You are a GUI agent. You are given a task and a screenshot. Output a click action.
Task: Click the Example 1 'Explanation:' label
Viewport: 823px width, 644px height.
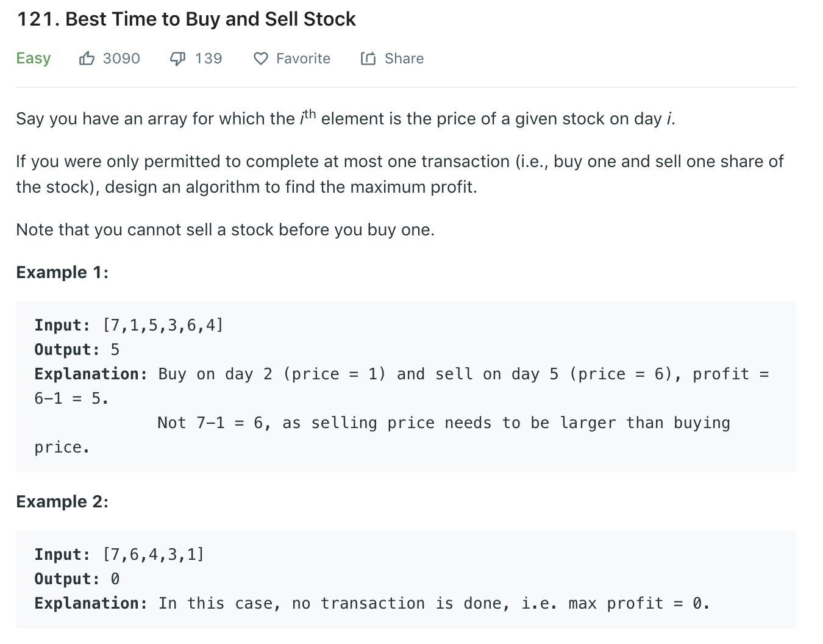click(x=91, y=374)
